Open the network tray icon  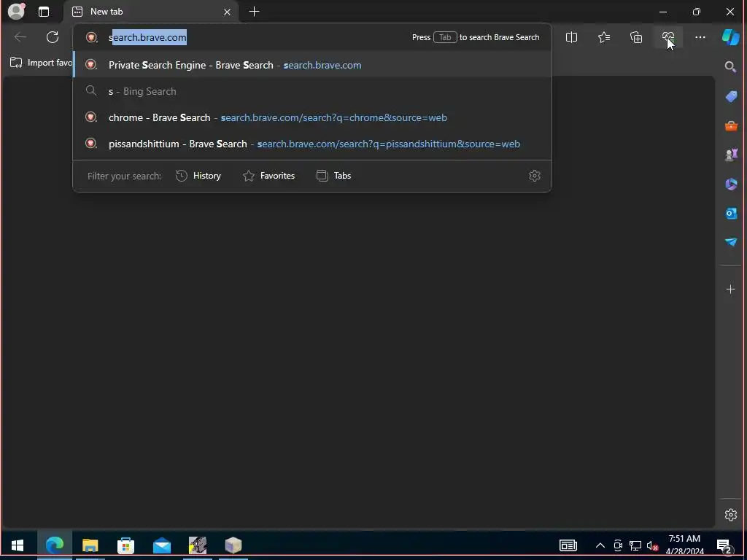coord(635,545)
